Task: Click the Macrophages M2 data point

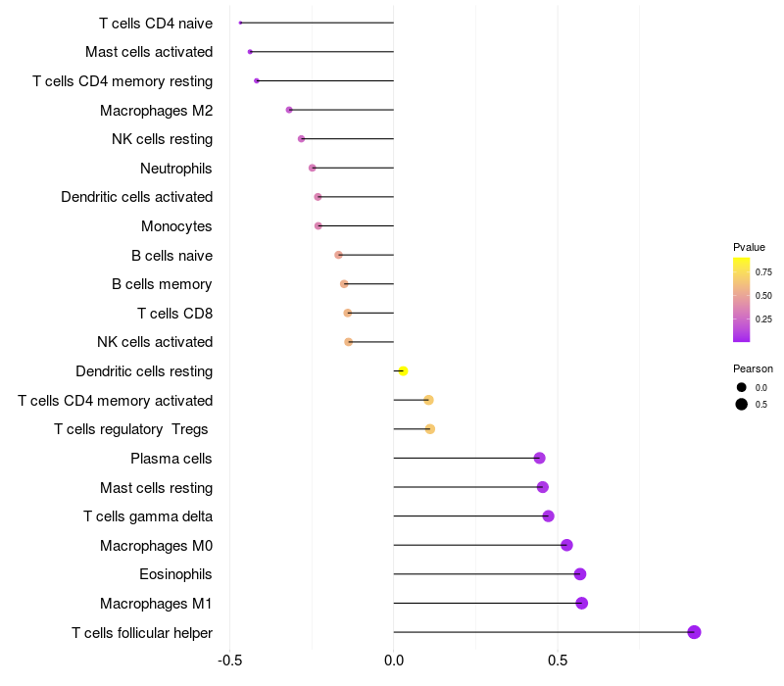Action: pos(289,110)
